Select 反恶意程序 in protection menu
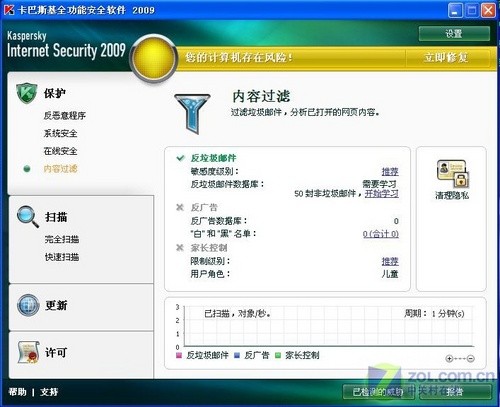 pos(65,116)
